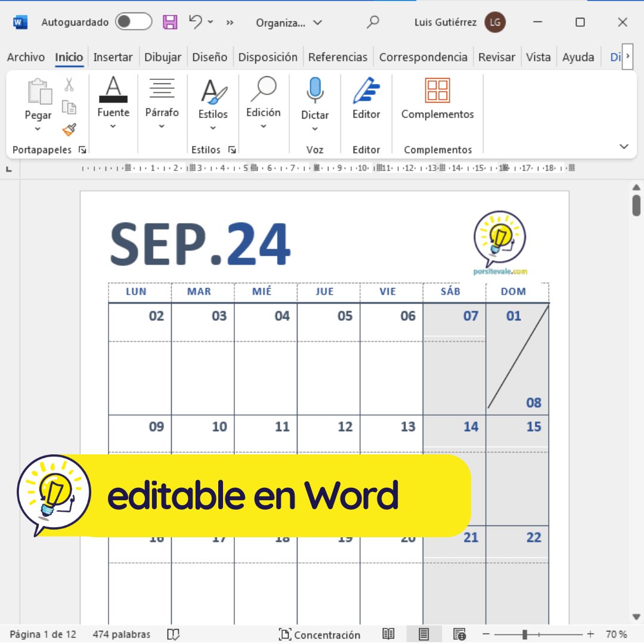Open the Fuente group menu

pyautogui.click(x=113, y=103)
